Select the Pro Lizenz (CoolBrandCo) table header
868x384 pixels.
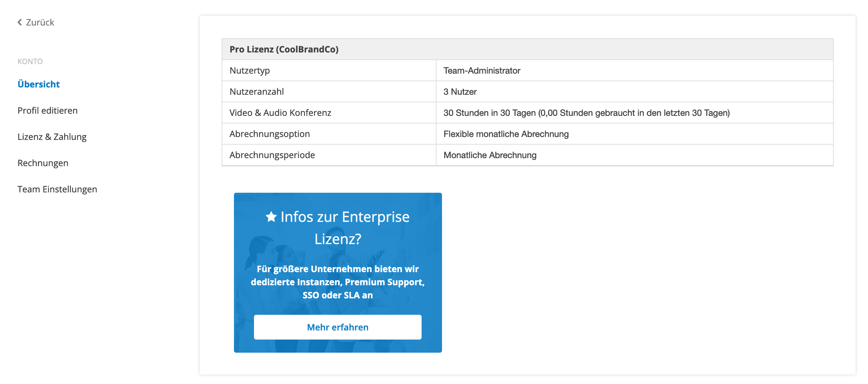tap(527, 49)
